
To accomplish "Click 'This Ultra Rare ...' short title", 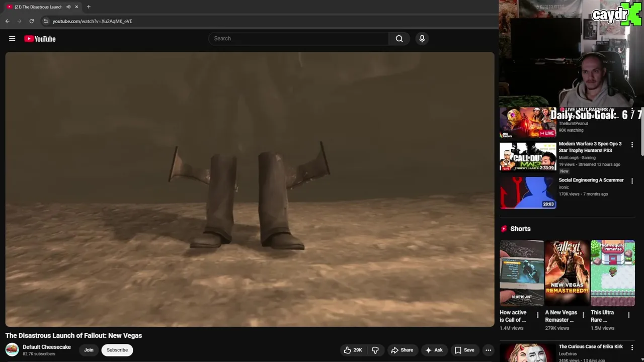I will (602, 316).
